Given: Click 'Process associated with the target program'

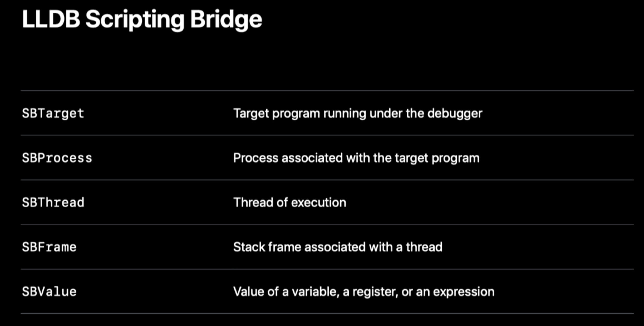Looking at the screenshot, I should pos(356,158).
